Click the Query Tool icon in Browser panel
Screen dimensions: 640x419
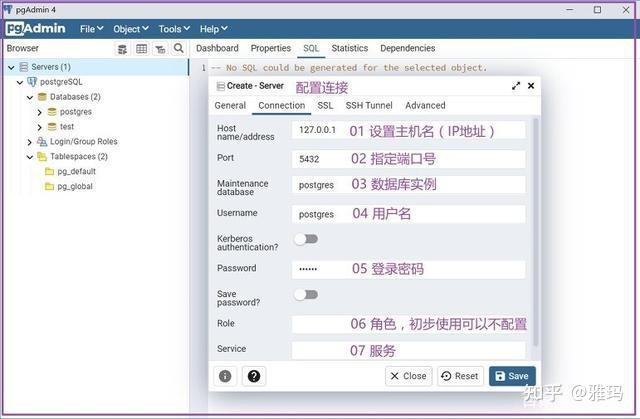point(122,49)
